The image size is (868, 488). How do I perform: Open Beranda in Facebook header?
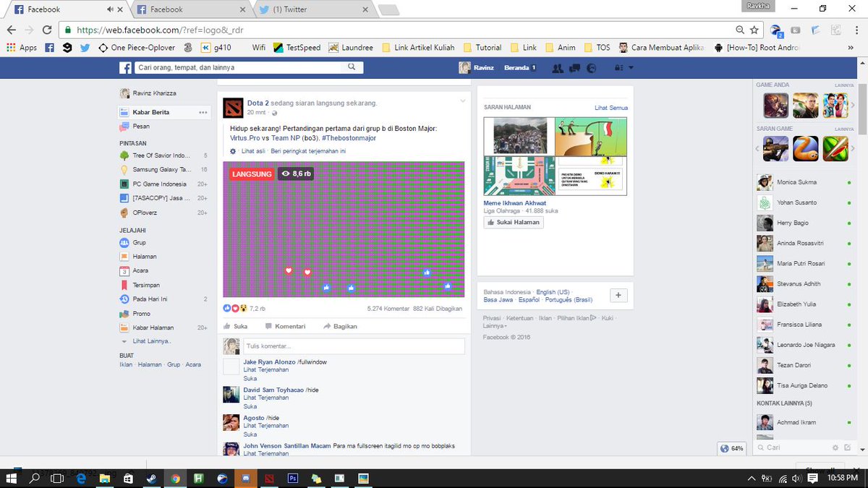516,68
